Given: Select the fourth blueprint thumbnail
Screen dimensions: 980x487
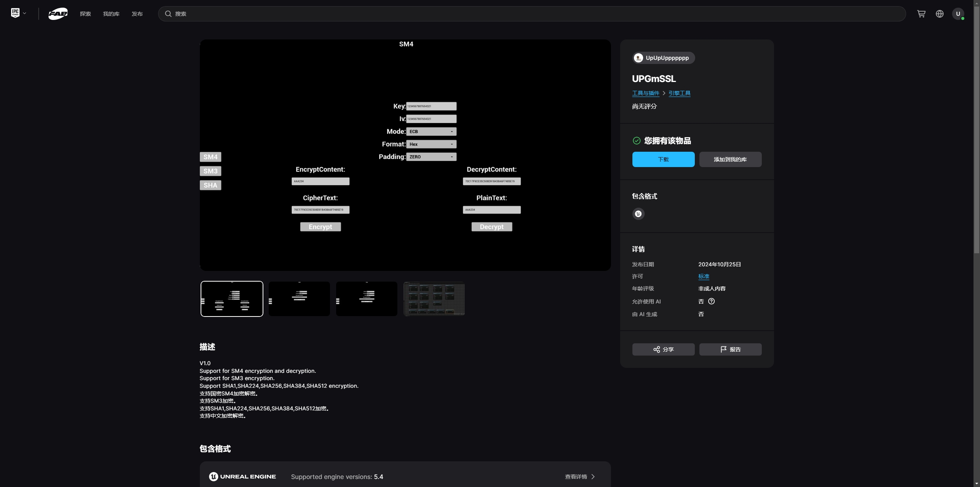Looking at the screenshot, I should pos(434,299).
